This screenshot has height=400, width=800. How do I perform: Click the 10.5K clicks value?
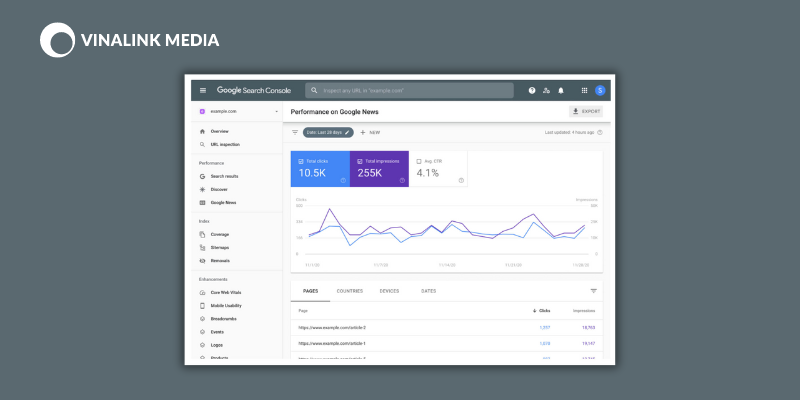click(x=312, y=173)
